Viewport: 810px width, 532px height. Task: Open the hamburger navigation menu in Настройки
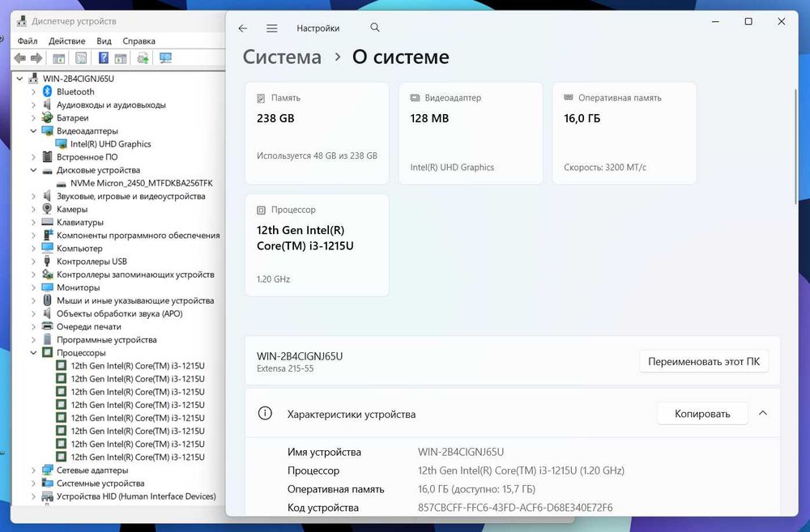271,28
